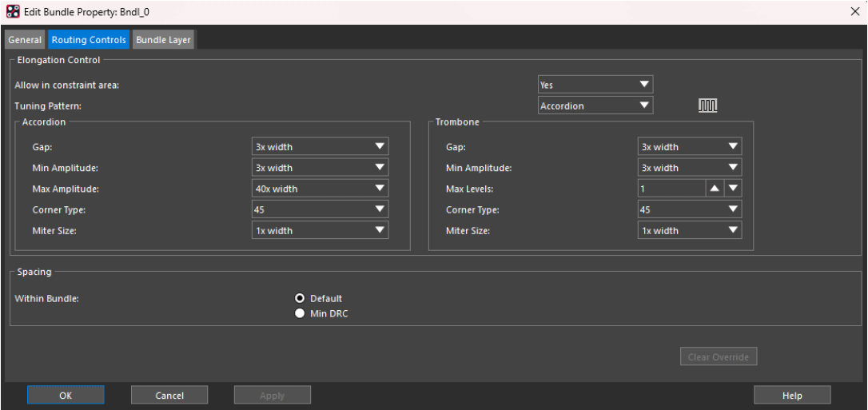868x410 pixels.
Task: Click the application icon in title bar
Action: click(10, 10)
